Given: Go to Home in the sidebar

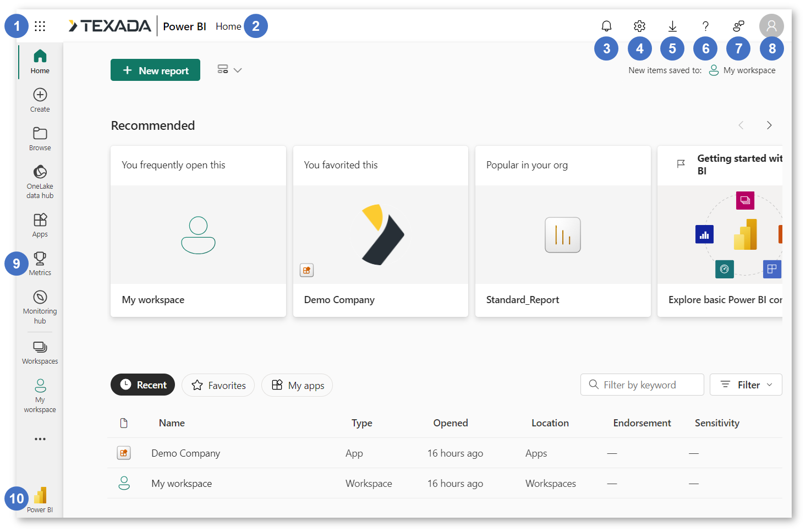Looking at the screenshot, I should click(x=40, y=62).
